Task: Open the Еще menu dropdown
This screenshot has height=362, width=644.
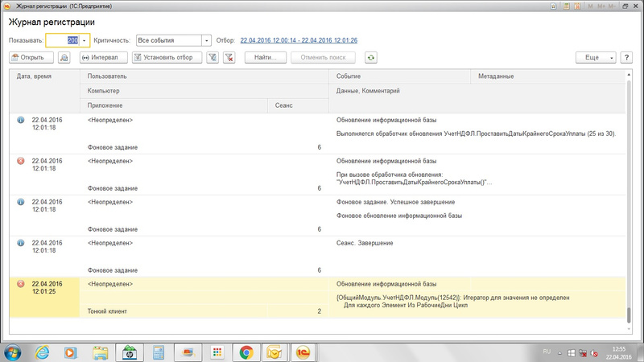Action: (597, 58)
